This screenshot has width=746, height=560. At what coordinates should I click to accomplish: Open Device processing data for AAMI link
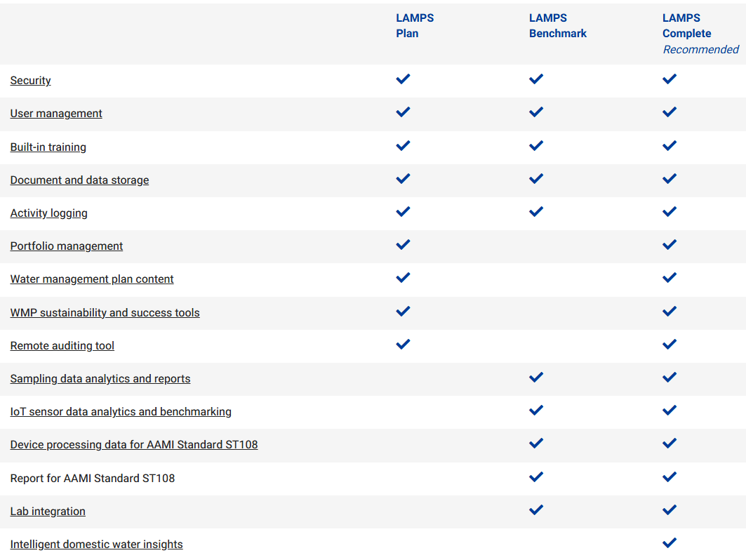pyautogui.click(x=134, y=445)
